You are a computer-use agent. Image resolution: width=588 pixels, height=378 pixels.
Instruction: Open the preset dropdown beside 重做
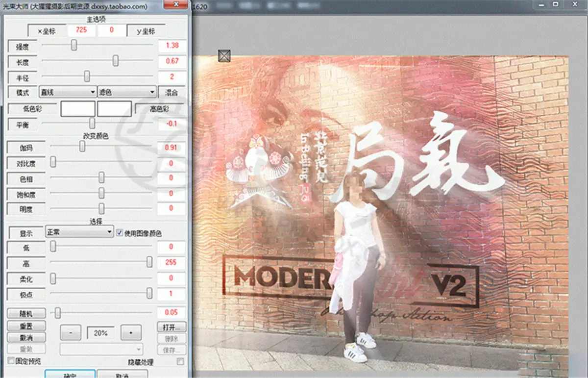point(101,349)
